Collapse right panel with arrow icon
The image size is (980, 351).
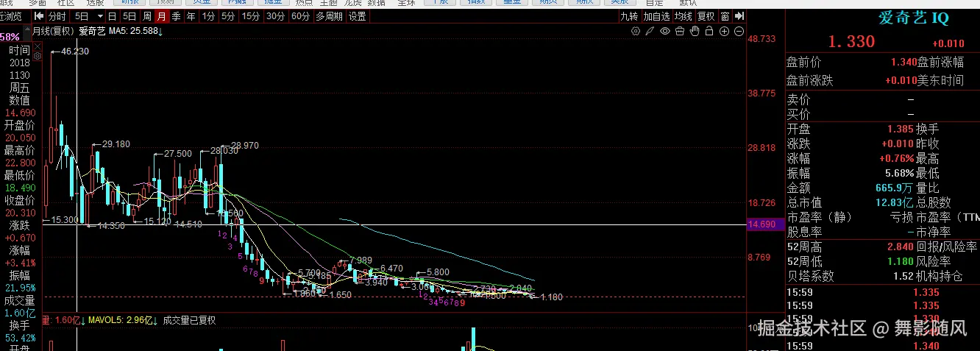pos(739,15)
